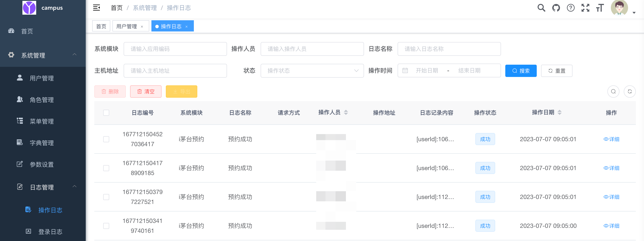Refresh the log table with the refresh icon
This screenshot has height=241, width=644.
pos(630,91)
